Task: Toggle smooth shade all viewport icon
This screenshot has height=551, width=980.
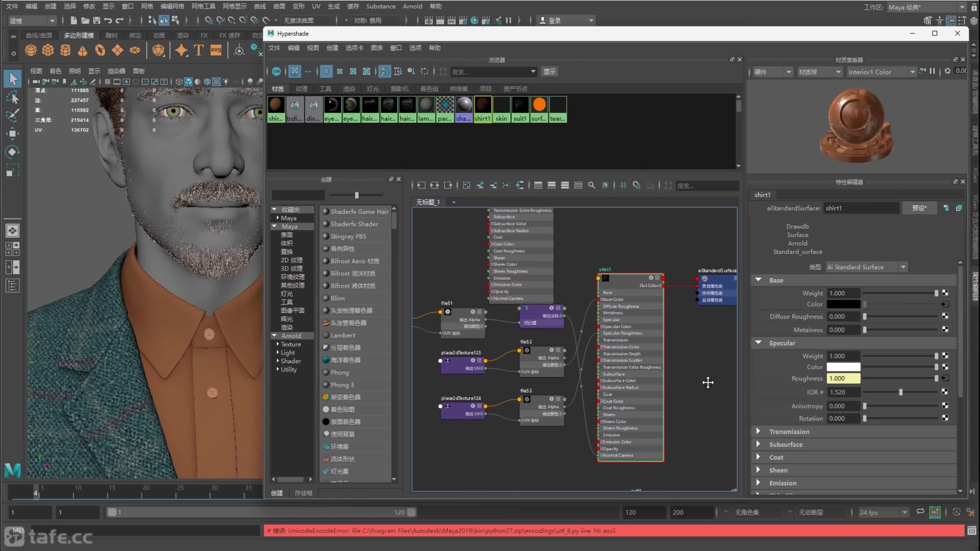Action: (x=188, y=82)
